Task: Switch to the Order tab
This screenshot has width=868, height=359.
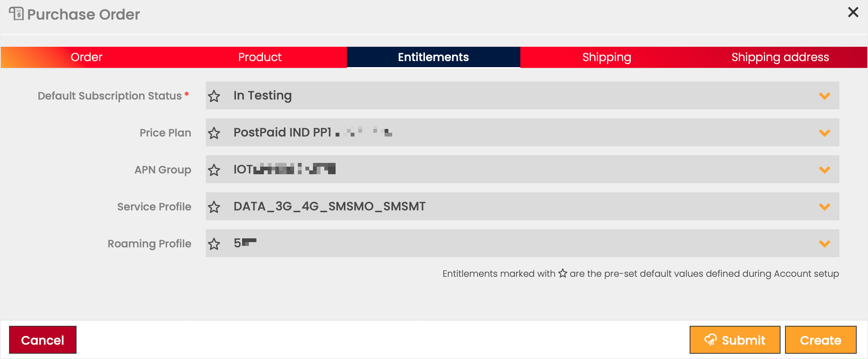Action: [x=87, y=57]
